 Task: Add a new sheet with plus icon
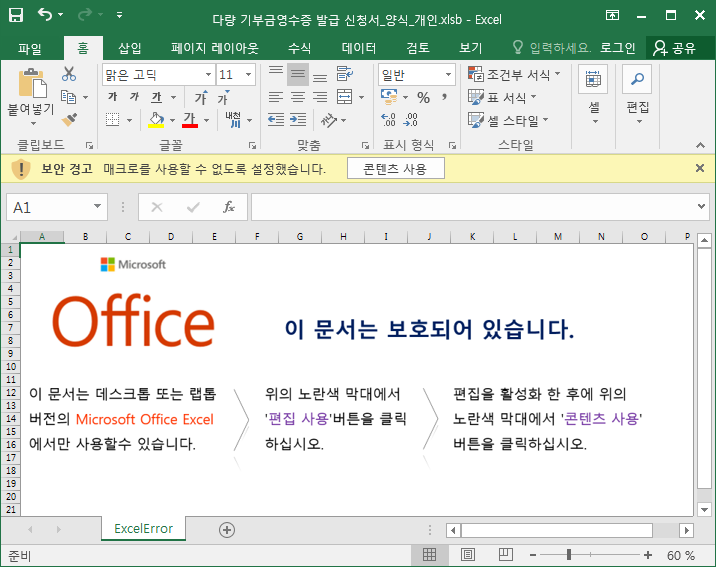pos(227,530)
